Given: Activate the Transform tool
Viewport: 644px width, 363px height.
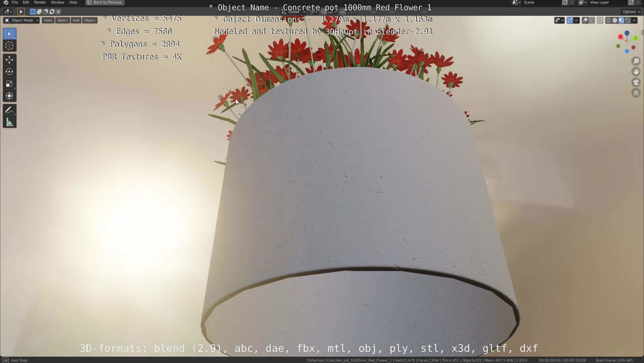Looking at the screenshot, I should [9, 96].
